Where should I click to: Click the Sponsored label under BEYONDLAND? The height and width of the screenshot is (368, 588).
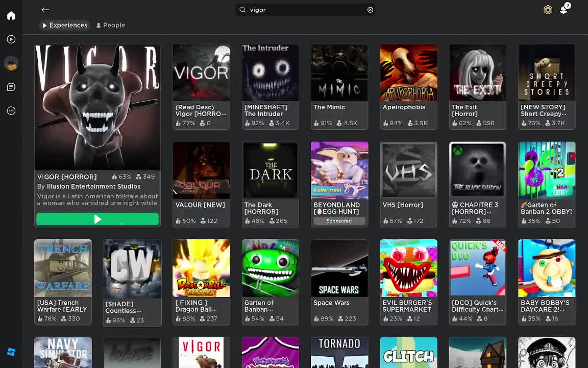point(339,221)
